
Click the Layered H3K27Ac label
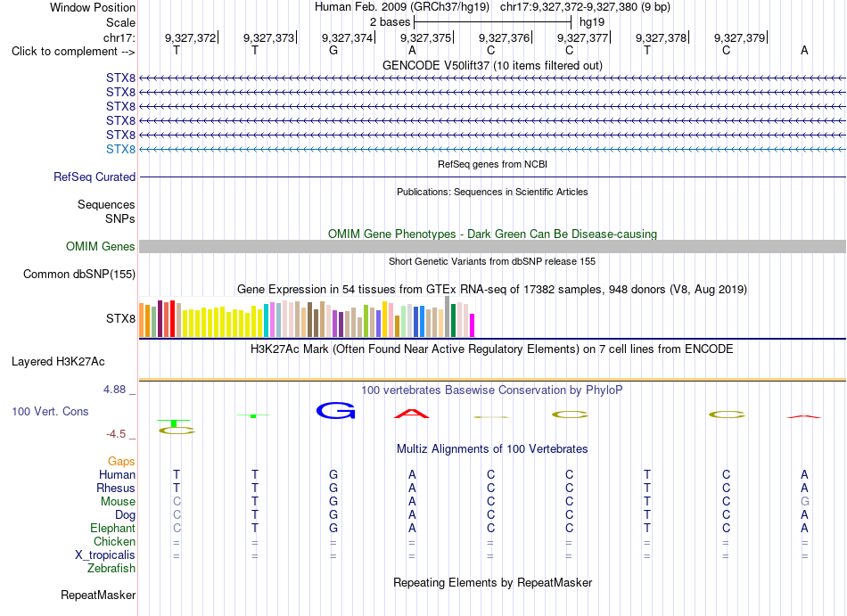58,361
